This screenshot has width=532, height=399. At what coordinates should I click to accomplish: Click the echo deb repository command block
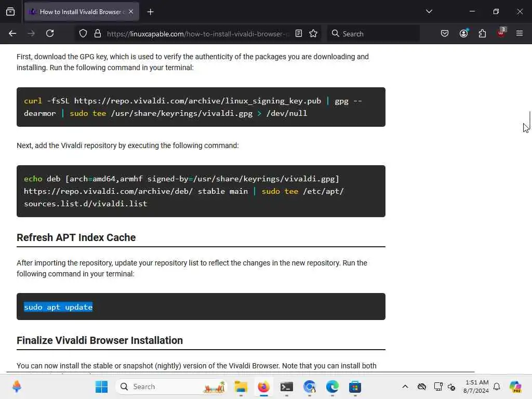point(201,191)
